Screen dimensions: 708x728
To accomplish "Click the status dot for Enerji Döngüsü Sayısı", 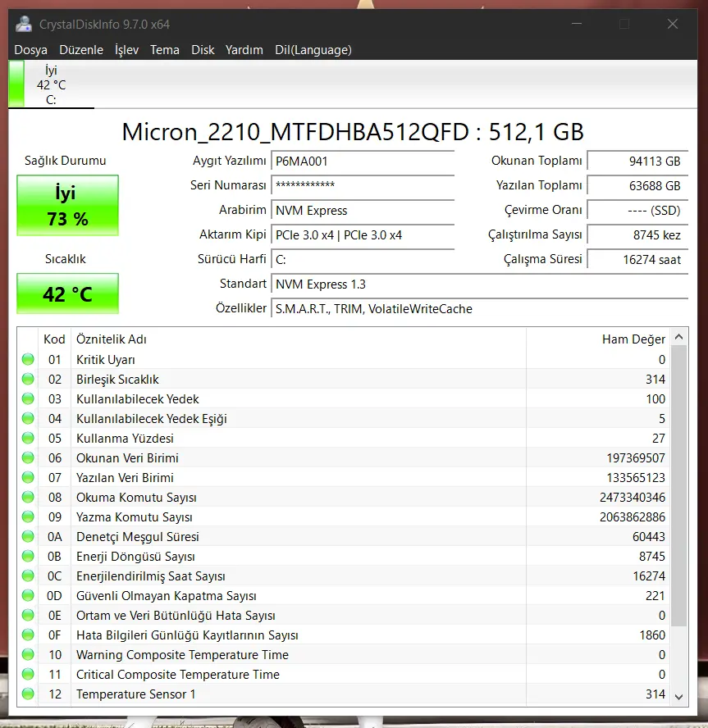I will (28, 556).
